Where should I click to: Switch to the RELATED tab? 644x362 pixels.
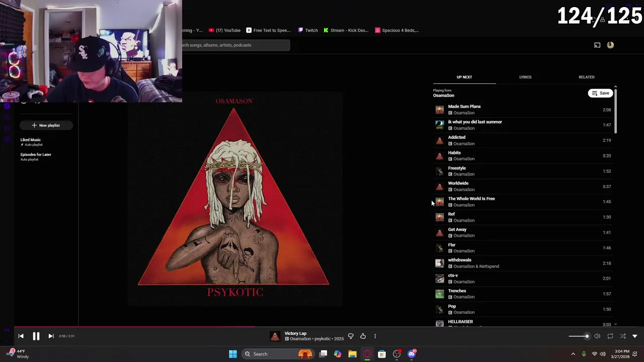(586, 77)
